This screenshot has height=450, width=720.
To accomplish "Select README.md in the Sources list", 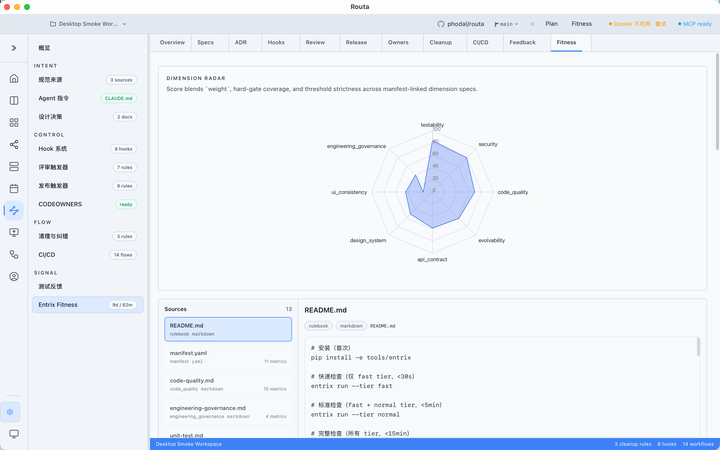I will click(228, 329).
